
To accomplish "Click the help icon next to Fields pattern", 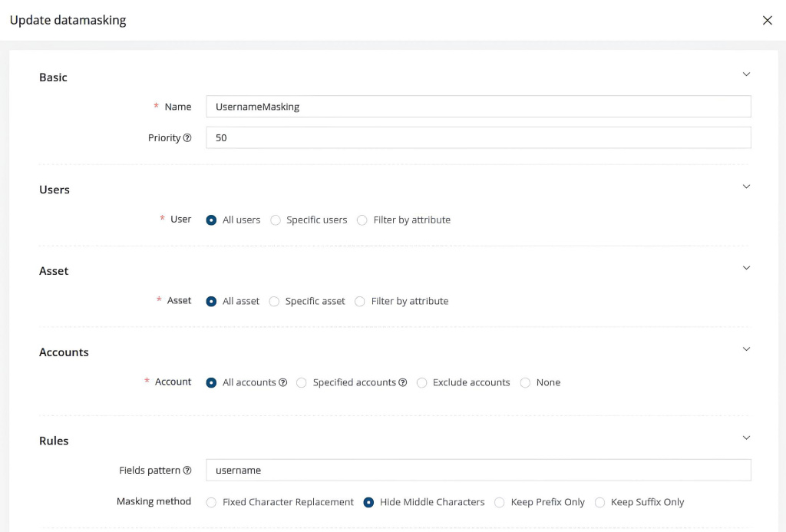I will coord(187,471).
